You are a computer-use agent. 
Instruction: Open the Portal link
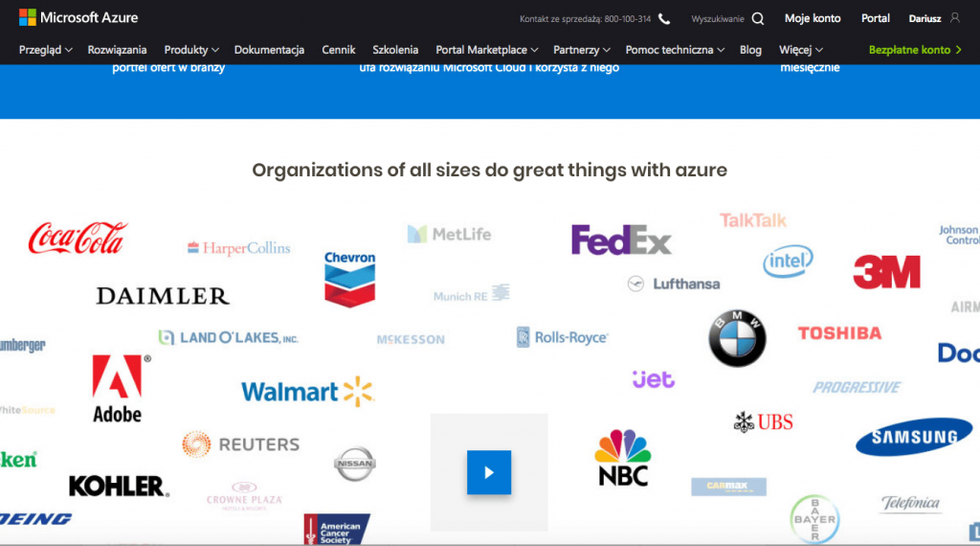pyautogui.click(x=875, y=18)
